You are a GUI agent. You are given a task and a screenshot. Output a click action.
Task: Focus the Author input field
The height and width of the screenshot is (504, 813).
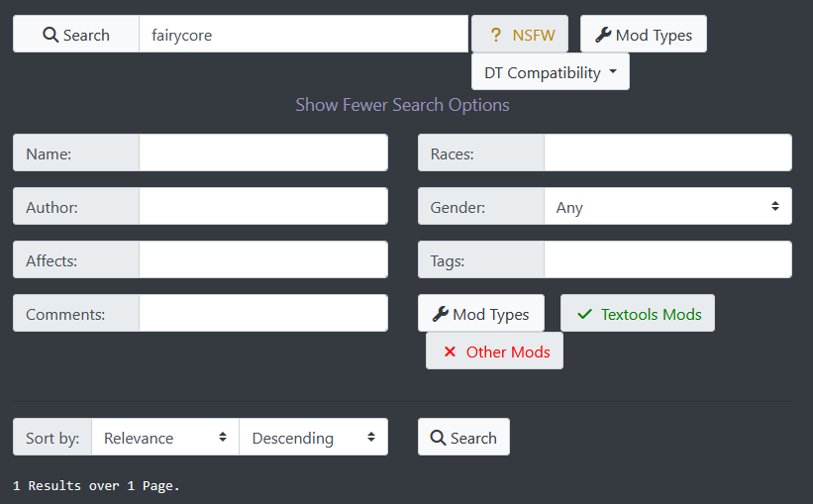(x=263, y=206)
